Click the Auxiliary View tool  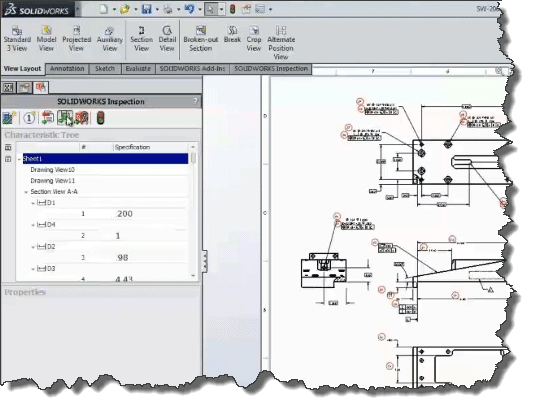110,39
